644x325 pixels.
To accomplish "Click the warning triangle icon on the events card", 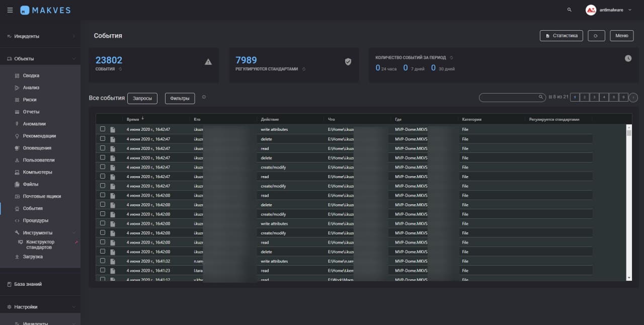I will pyautogui.click(x=208, y=62).
